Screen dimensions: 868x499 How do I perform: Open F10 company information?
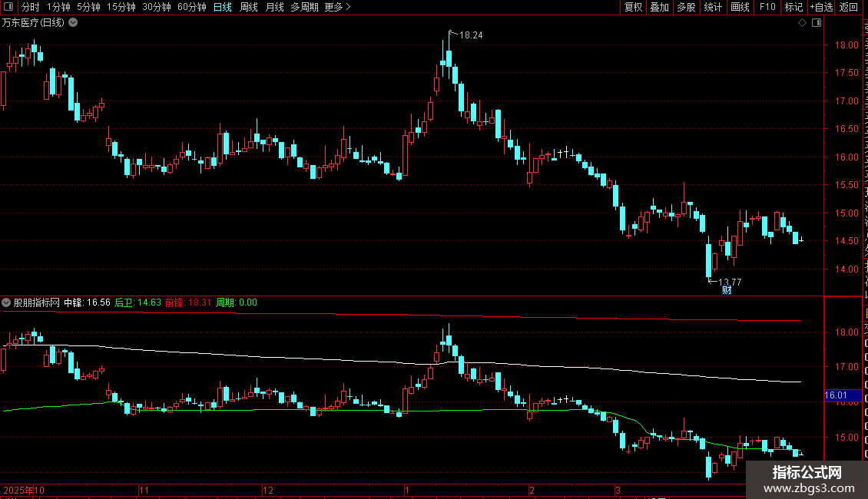tap(767, 7)
